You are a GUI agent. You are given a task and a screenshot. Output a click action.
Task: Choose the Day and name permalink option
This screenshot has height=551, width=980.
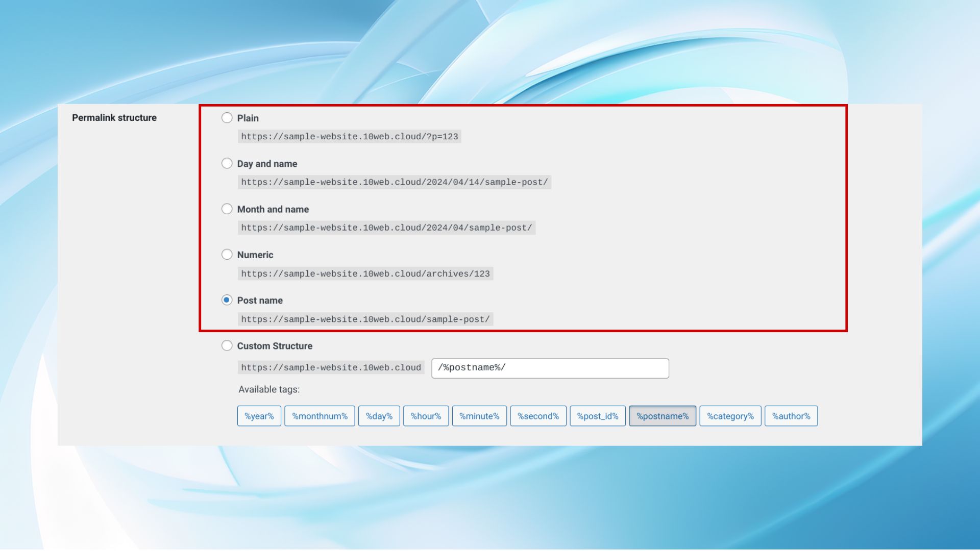pos(227,163)
